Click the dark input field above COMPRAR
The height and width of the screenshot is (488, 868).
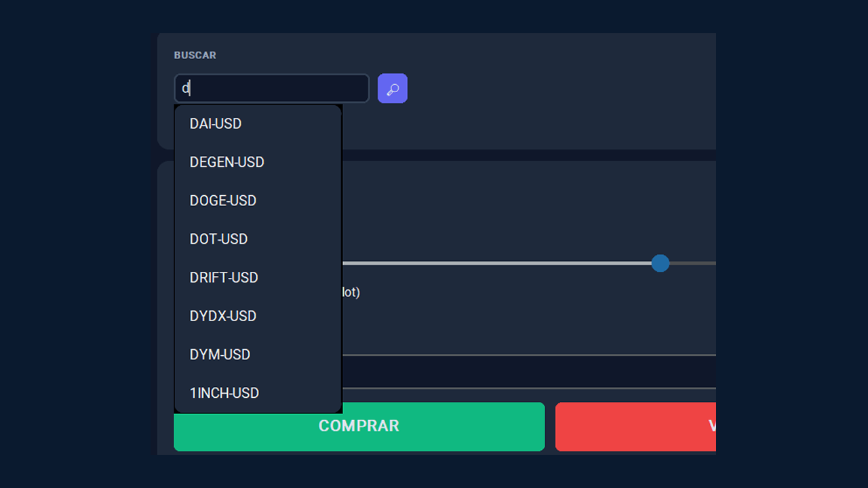(529, 372)
